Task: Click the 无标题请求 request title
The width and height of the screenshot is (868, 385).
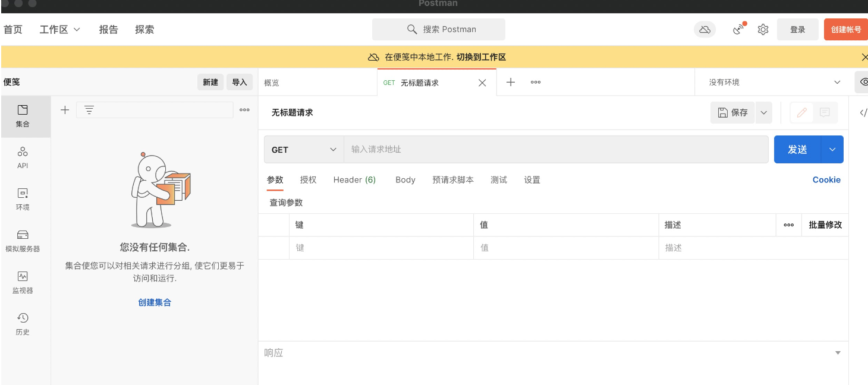Action: (292, 112)
